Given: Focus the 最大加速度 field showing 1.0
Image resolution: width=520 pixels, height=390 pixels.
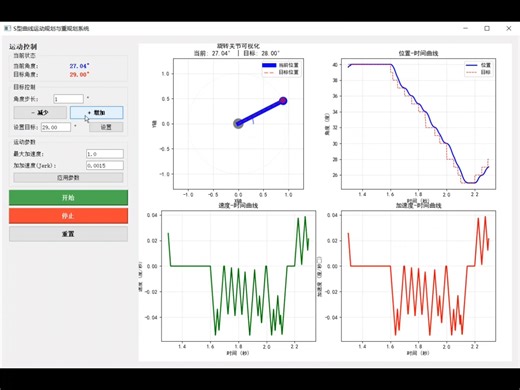Looking at the screenshot, I should pos(105,154).
